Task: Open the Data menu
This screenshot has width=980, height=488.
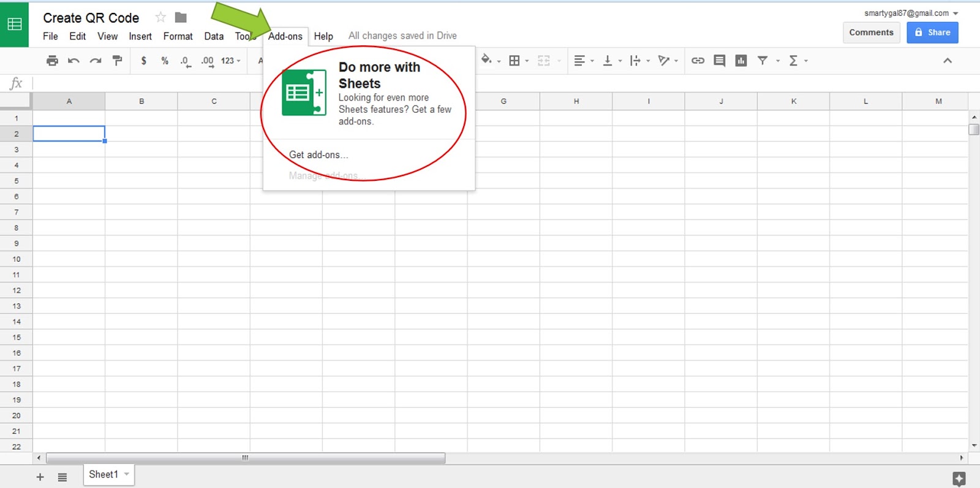Action: [x=214, y=36]
